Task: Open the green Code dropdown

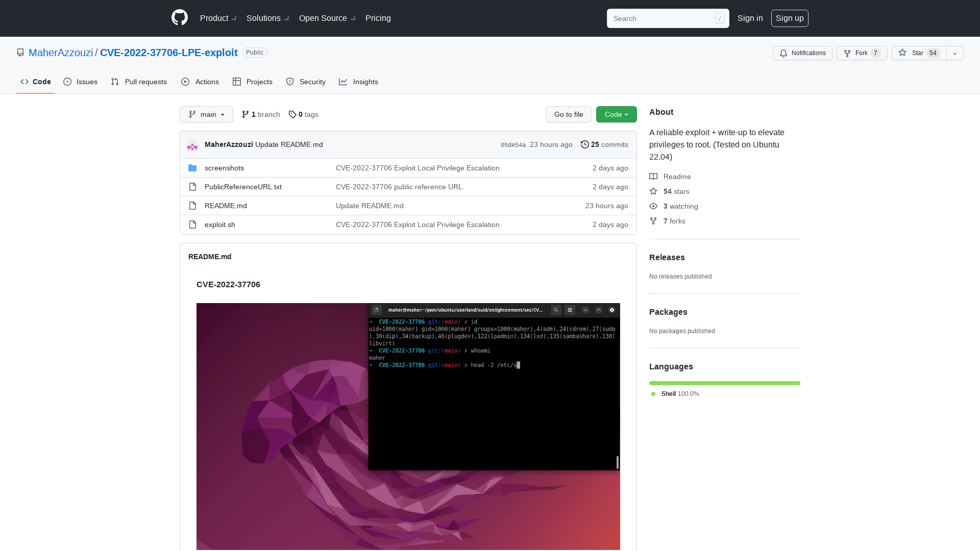Action: click(616, 114)
